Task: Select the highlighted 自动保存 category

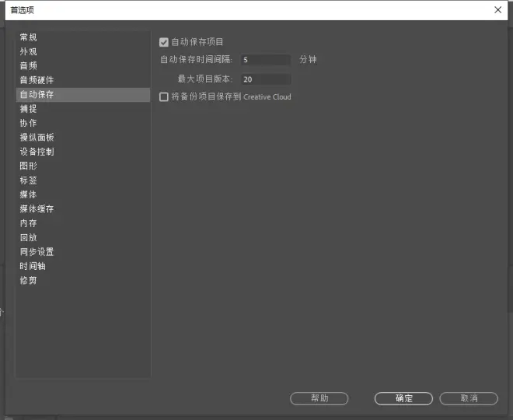Action: 83,95
